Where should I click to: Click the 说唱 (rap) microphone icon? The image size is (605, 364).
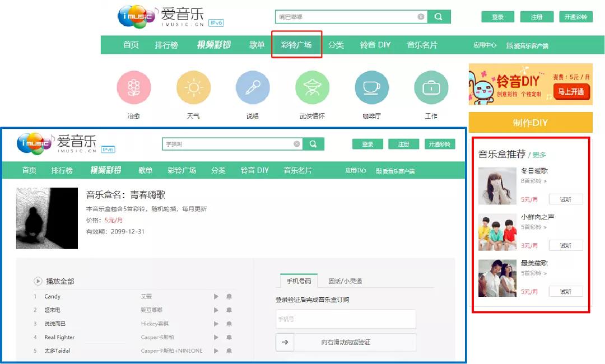point(253,88)
